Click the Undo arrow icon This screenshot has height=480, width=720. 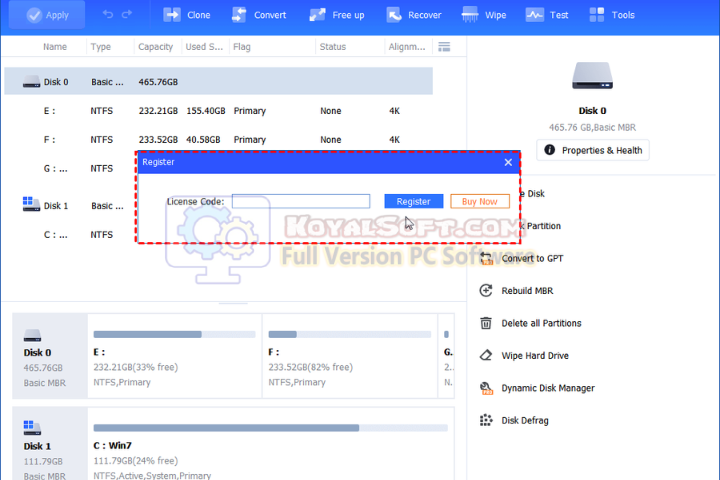click(x=108, y=15)
